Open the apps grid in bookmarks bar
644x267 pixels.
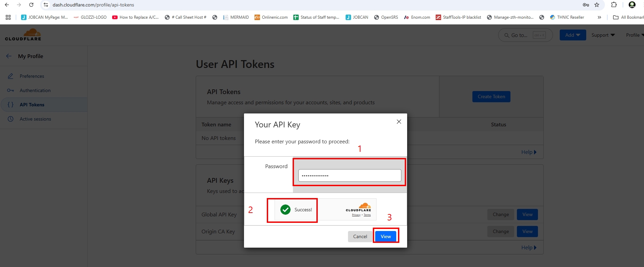tap(8, 17)
